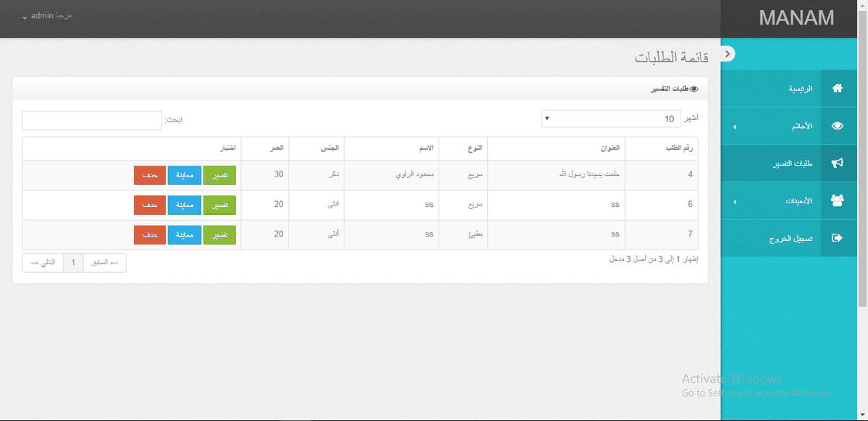
Task: Click the entries info text إظهار 1 إلى 3
Action: [653, 259]
